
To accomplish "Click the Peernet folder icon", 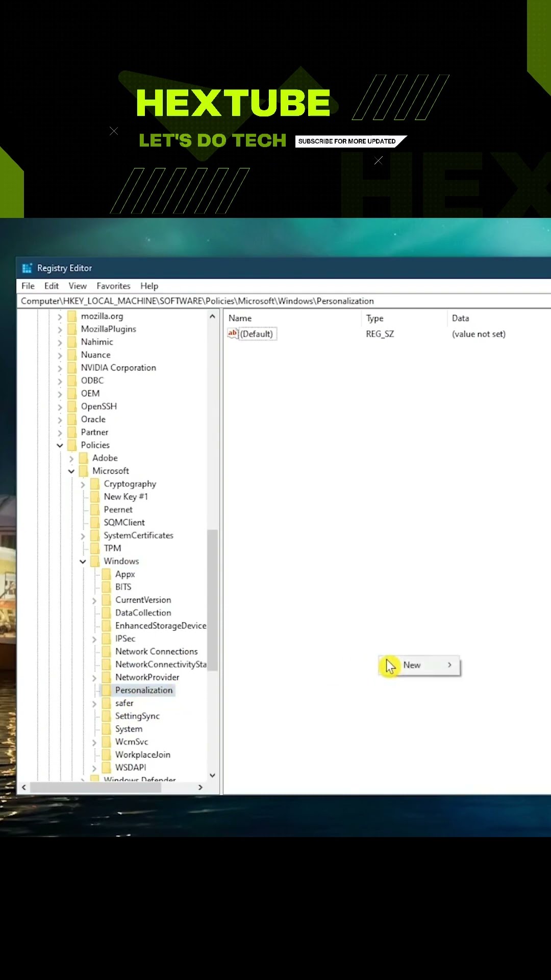I will click(95, 509).
